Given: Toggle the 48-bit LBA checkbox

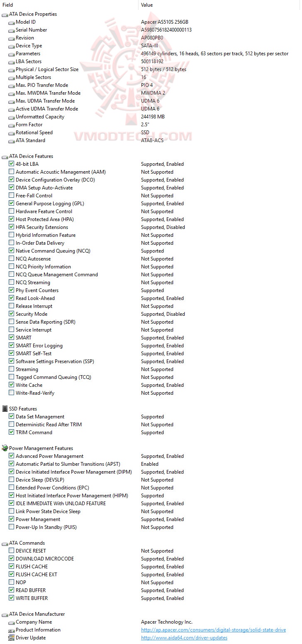Looking at the screenshot, I should click(x=12, y=164).
